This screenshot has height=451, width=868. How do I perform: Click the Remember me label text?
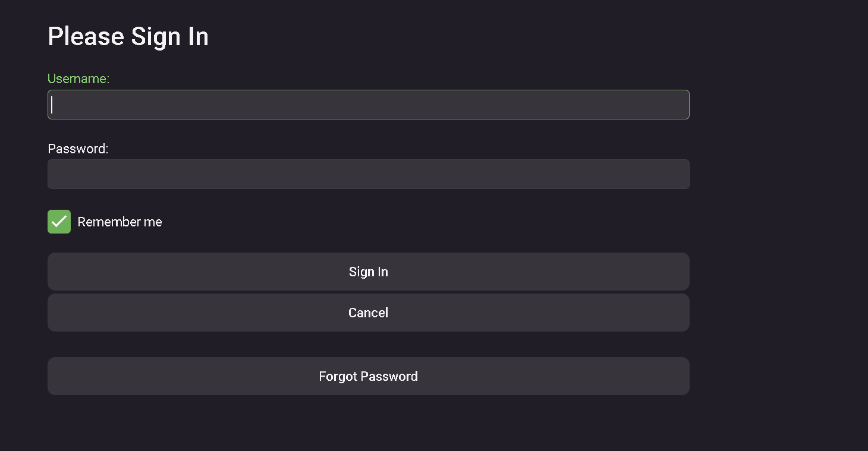119,222
